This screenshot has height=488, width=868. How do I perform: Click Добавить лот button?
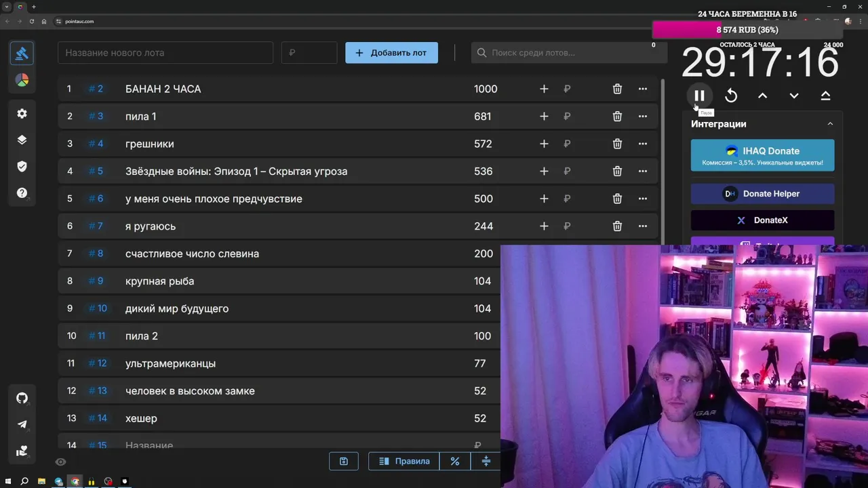click(x=391, y=53)
